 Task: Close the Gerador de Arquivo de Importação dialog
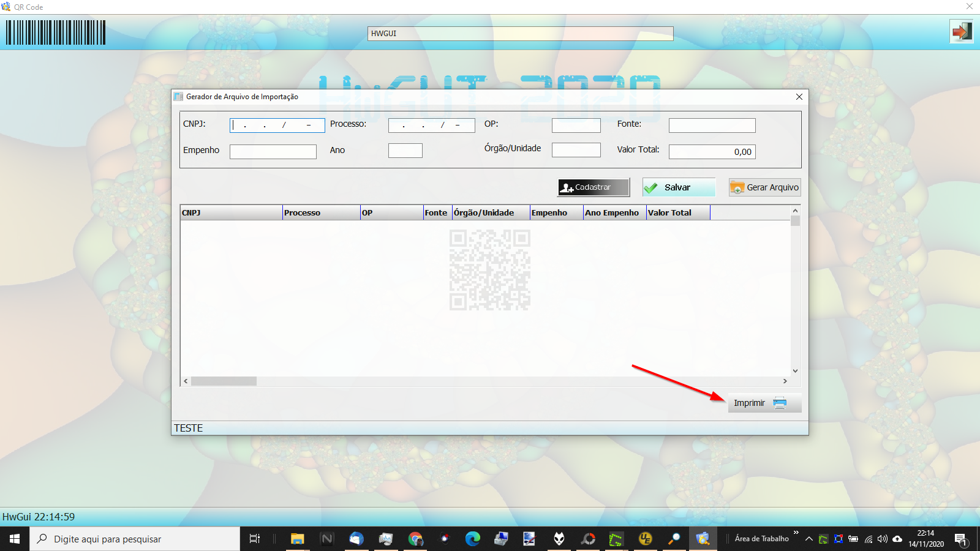[799, 97]
